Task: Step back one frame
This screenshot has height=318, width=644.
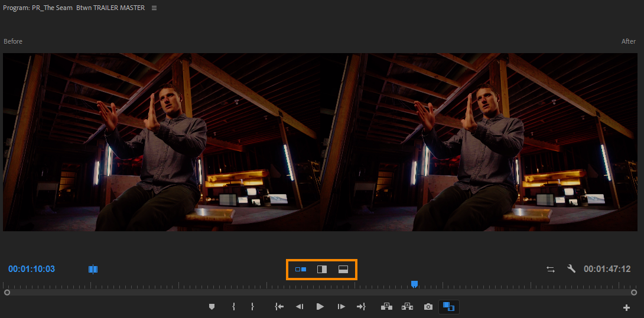Action: tap(300, 307)
